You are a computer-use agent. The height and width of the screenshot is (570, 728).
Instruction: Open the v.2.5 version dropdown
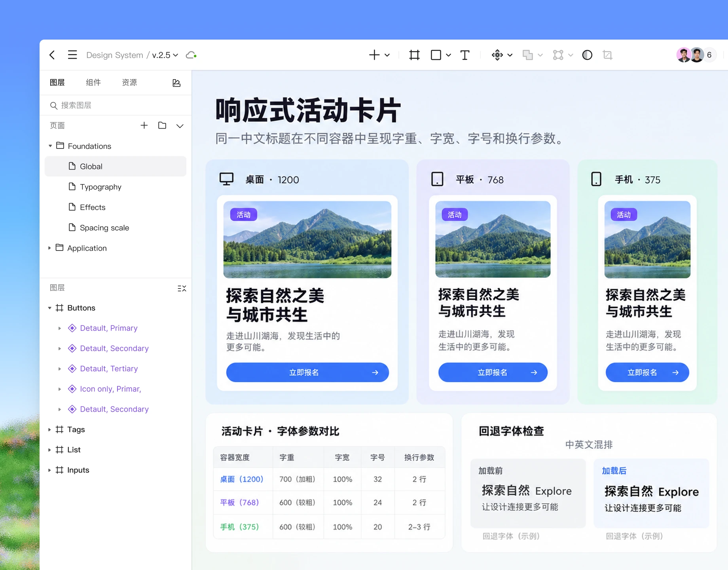[165, 55]
